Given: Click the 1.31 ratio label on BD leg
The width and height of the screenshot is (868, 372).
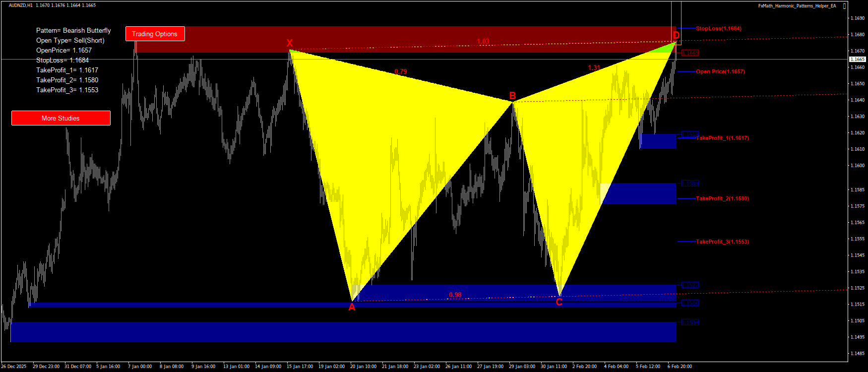Looking at the screenshot, I should click(x=594, y=68).
